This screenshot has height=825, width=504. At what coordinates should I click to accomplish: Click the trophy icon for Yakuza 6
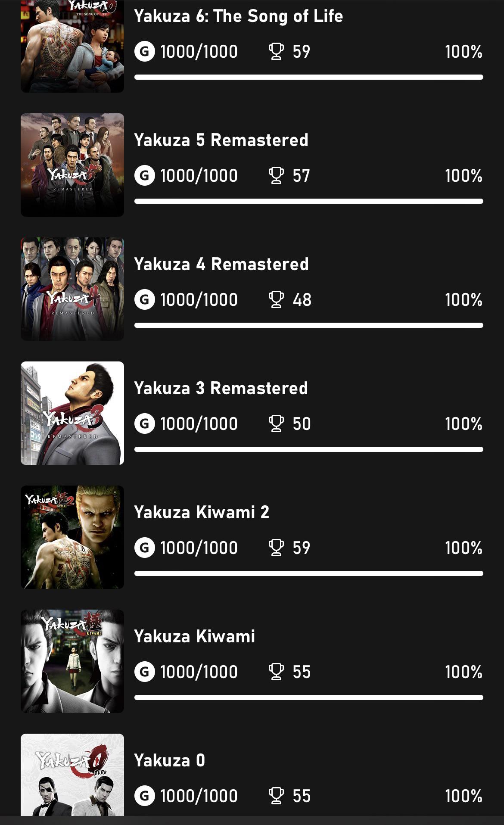point(276,52)
